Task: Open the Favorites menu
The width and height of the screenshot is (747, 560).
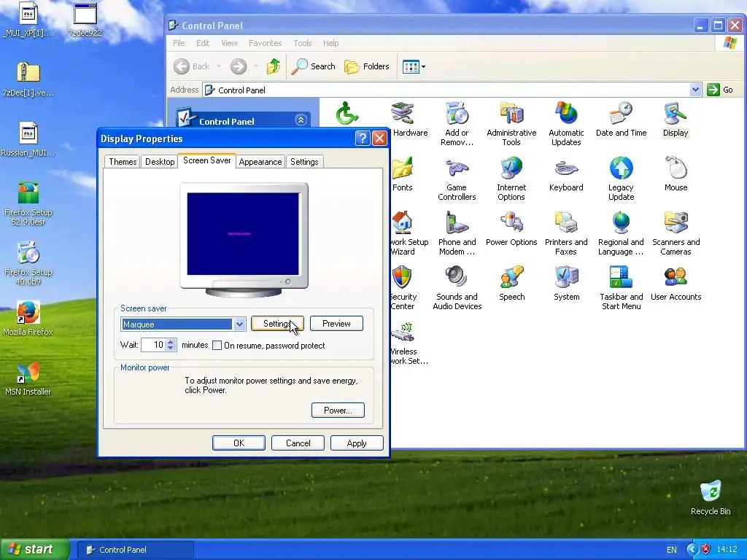Action: tap(265, 43)
